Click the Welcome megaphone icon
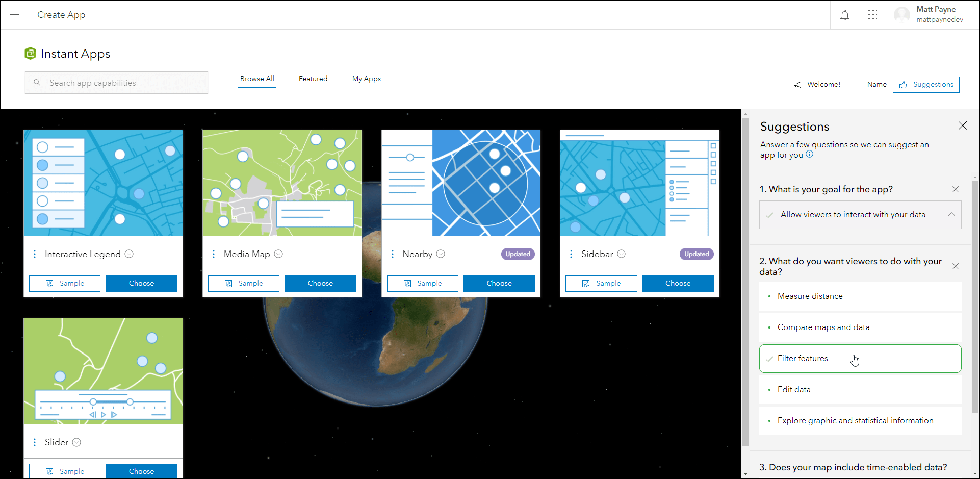980x479 pixels. pos(797,85)
